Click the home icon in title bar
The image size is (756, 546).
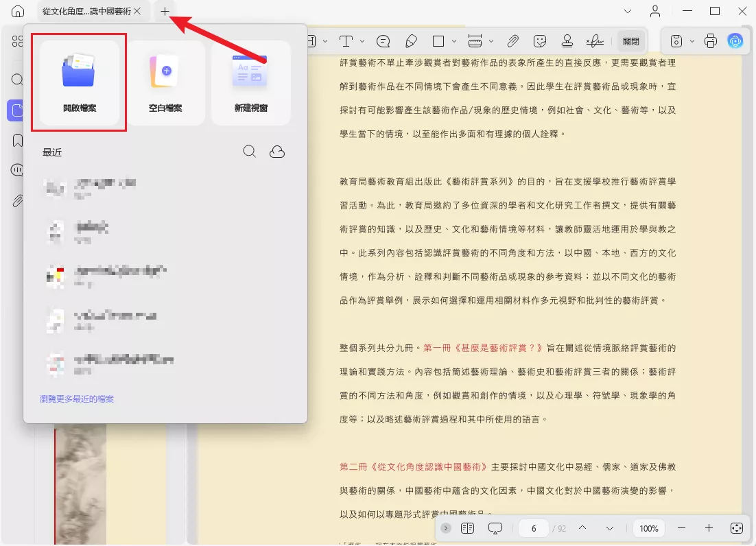[18, 11]
